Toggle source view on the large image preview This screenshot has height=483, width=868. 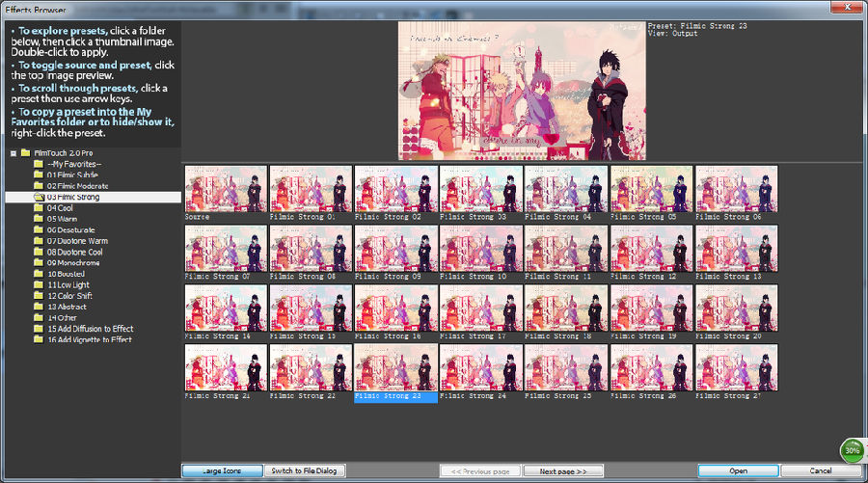[522, 91]
